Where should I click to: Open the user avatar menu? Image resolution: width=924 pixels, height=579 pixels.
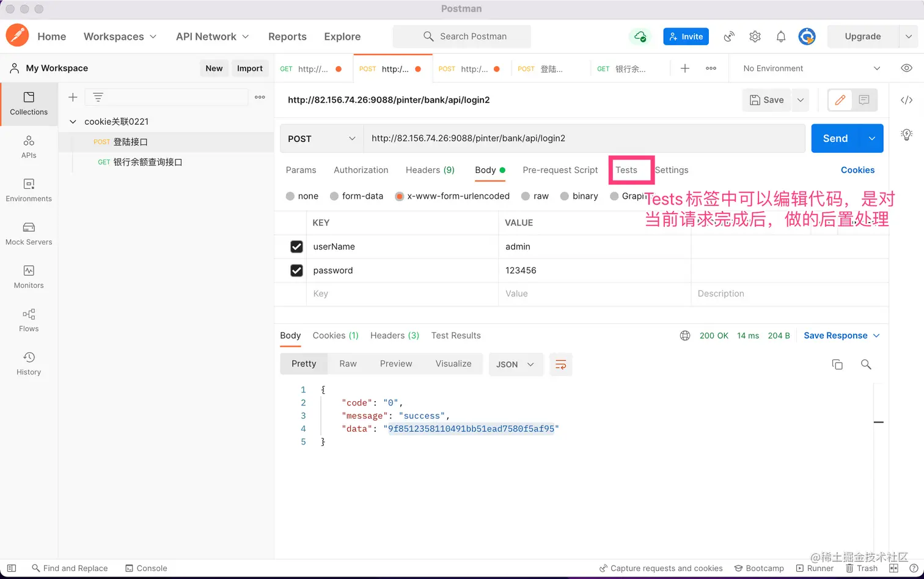tap(807, 37)
